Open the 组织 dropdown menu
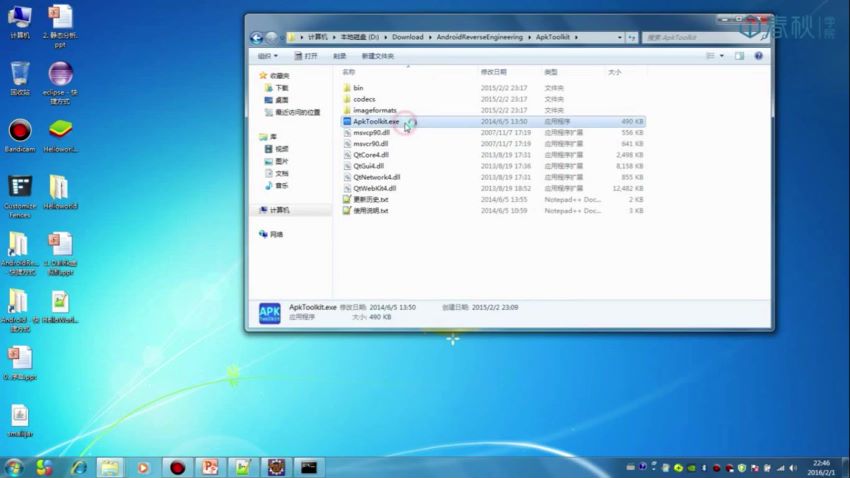This screenshot has width=850, height=478. point(270,56)
